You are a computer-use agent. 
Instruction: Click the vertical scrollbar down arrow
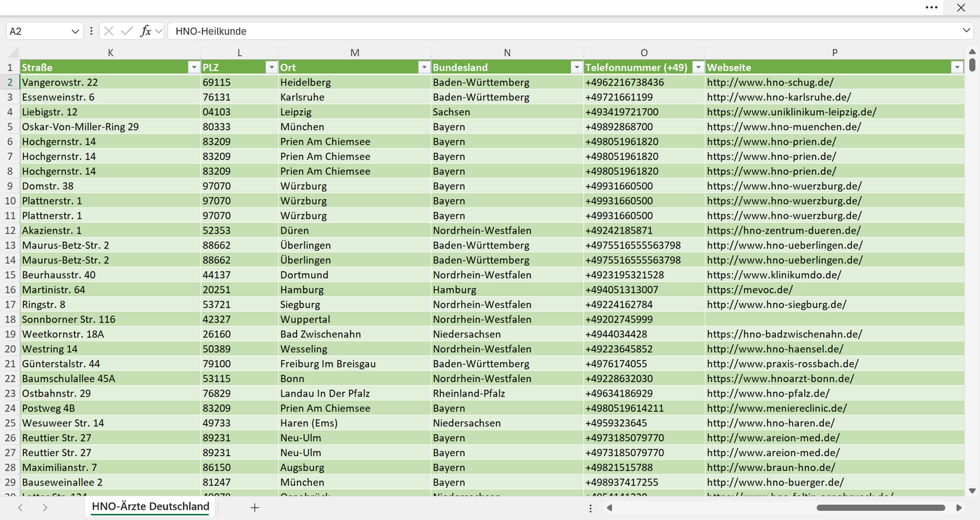[x=973, y=490]
